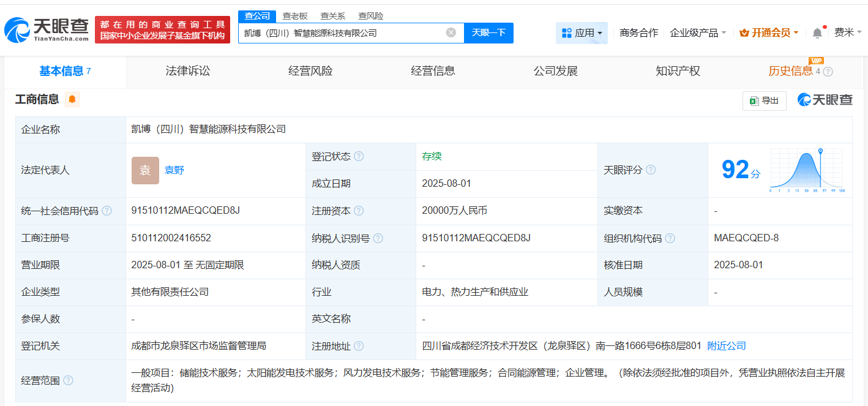
Task: Open notifications via the bell icon
Action: (817, 33)
